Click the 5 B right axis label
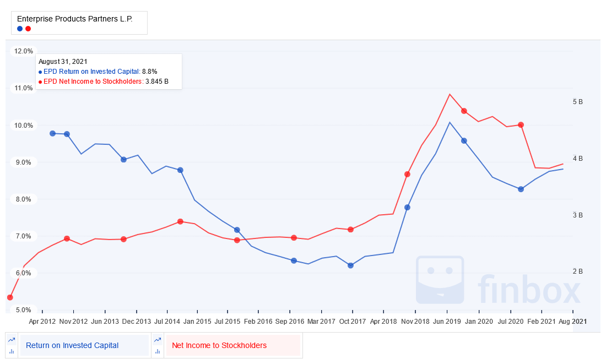Image resolution: width=606 pixels, height=364 pixels. (578, 102)
